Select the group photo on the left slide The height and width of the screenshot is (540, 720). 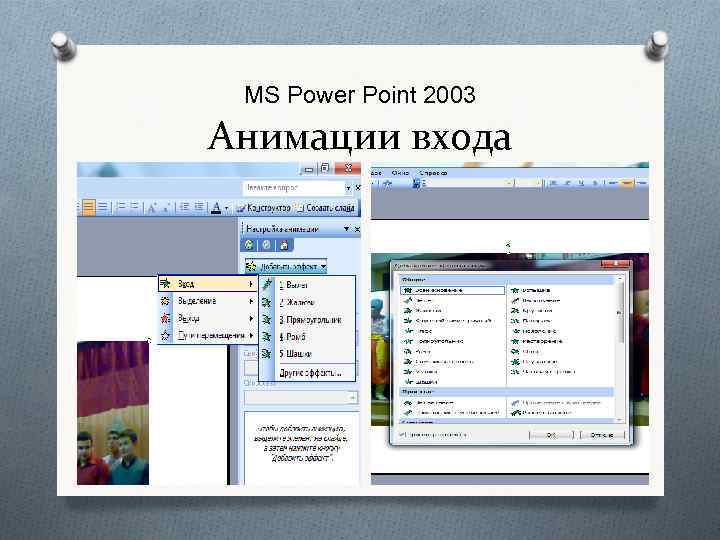click(x=113, y=412)
